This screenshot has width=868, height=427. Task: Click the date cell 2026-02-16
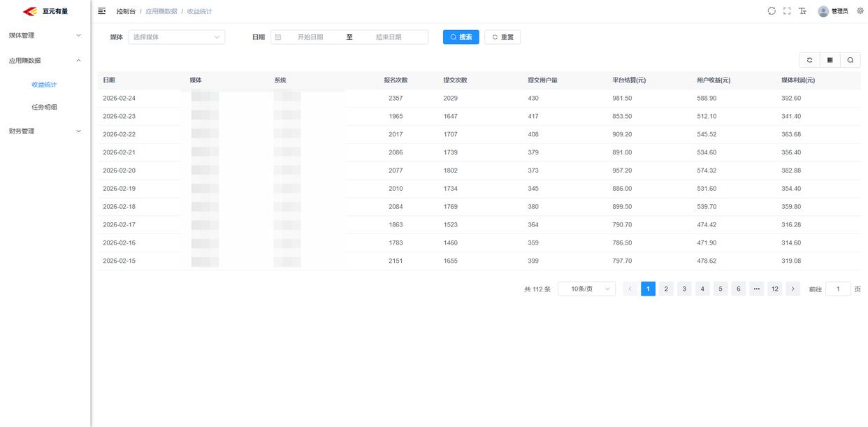[119, 243]
